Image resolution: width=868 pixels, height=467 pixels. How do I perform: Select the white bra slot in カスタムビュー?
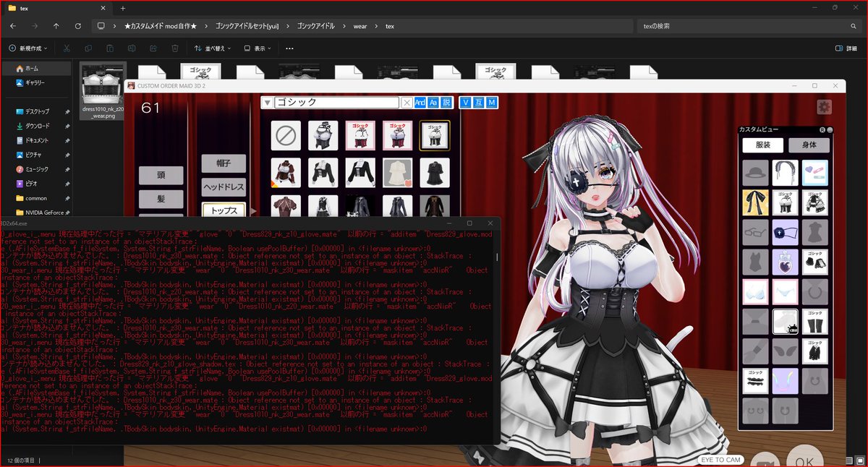[755, 291]
